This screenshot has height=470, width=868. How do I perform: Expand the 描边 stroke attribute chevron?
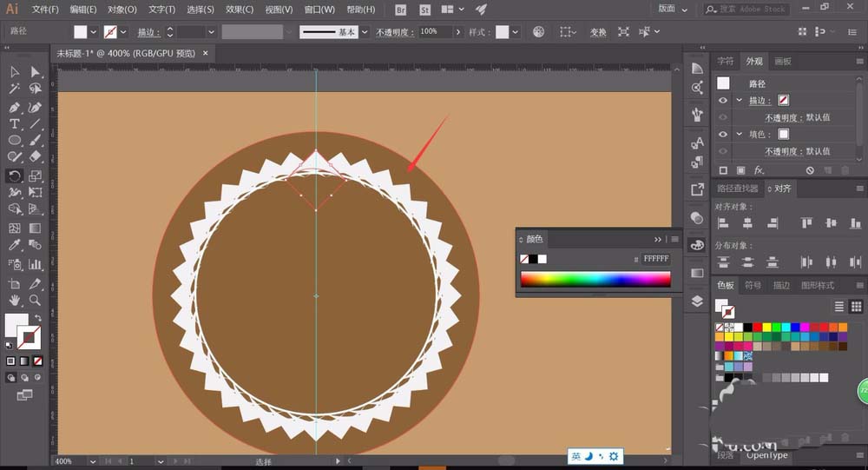tap(739, 101)
